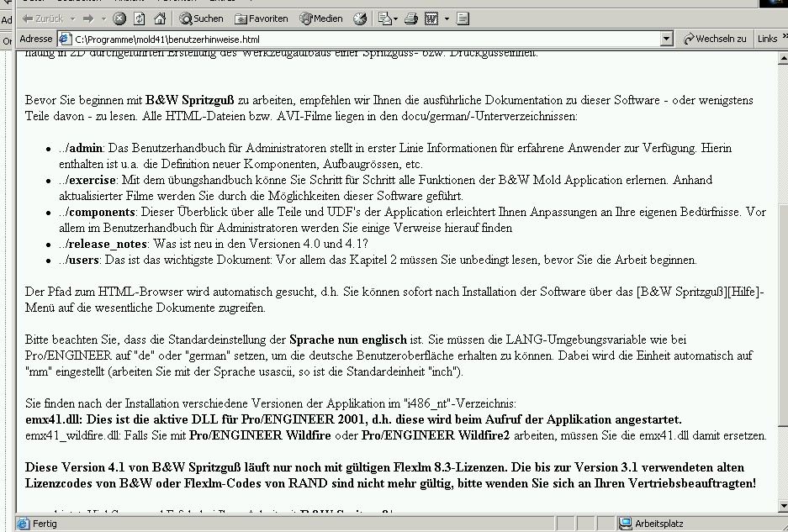Print the page with the printer icon
This screenshot has height=532, width=788.
click(411, 19)
